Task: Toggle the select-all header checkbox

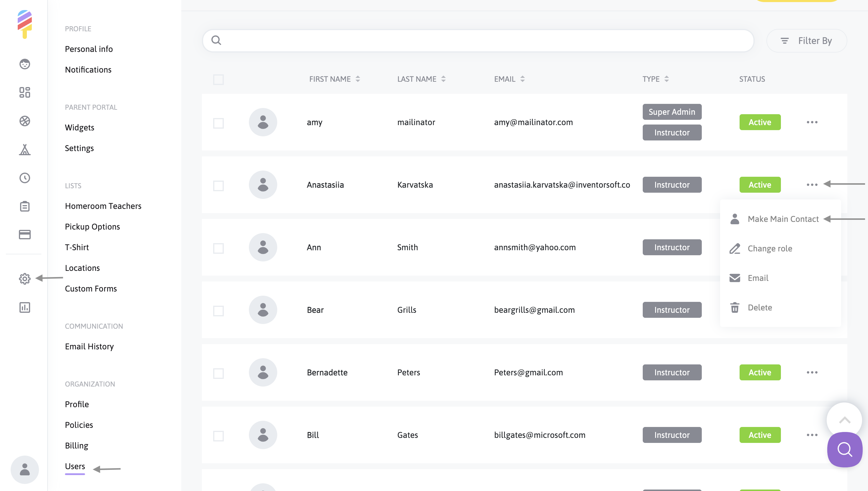Action: pyautogui.click(x=218, y=80)
